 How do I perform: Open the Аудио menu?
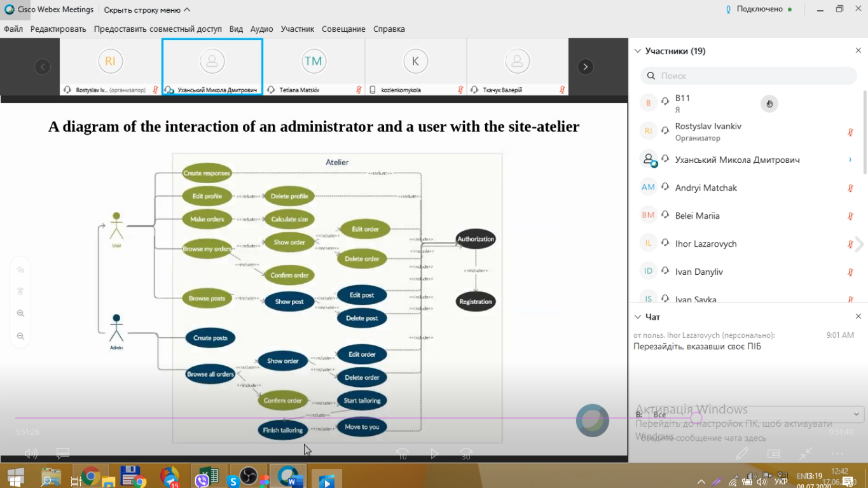[x=261, y=29]
